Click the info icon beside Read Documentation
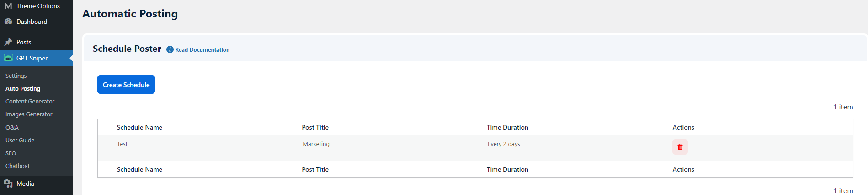Viewport: 868px width, 195px height. [x=170, y=49]
